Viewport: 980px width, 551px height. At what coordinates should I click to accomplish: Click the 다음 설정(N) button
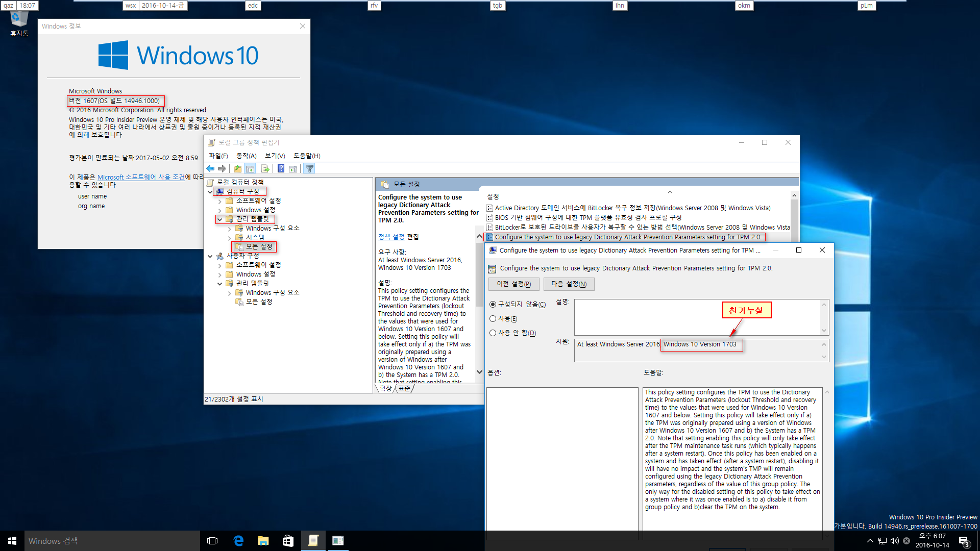[x=569, y=284]
